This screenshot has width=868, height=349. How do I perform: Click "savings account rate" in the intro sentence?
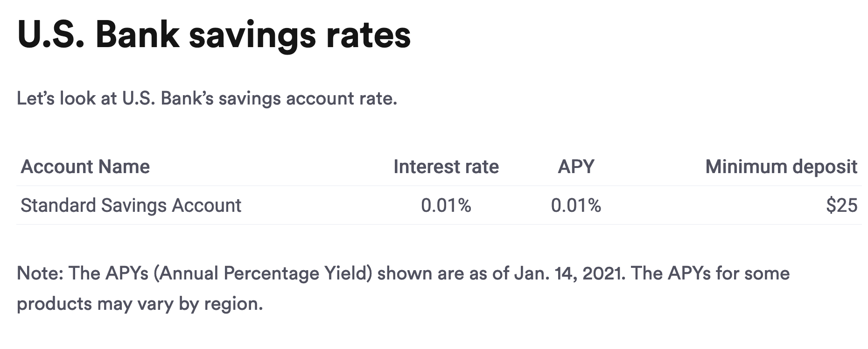[x=307, y=98]
